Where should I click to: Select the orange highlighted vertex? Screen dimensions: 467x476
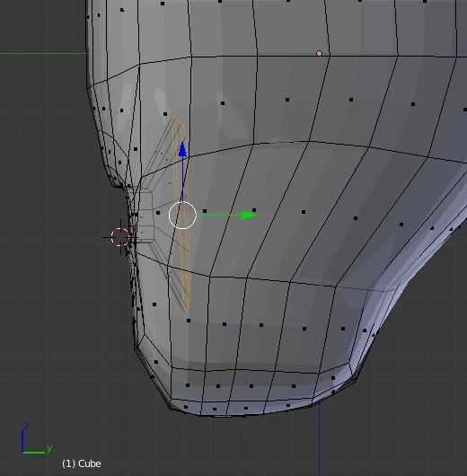tap(319, 53)
